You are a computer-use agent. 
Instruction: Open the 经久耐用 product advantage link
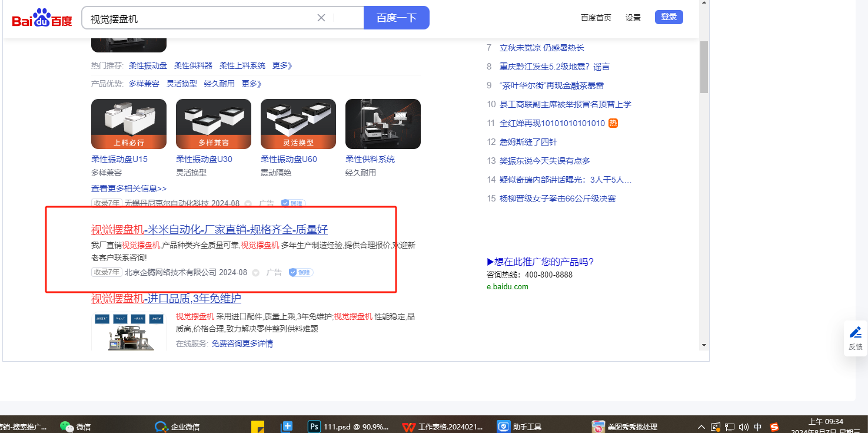pyautogui.click(x=220, y=84)
